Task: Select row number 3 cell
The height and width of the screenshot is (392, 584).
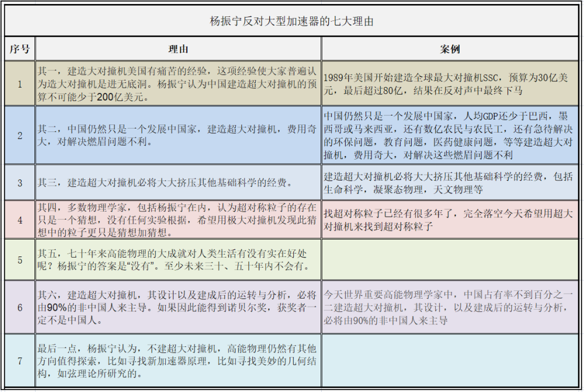Action: click(20, 182)
